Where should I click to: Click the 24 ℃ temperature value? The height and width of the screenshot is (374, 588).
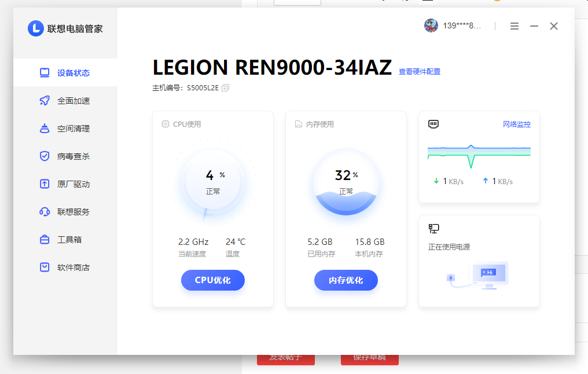236,242
